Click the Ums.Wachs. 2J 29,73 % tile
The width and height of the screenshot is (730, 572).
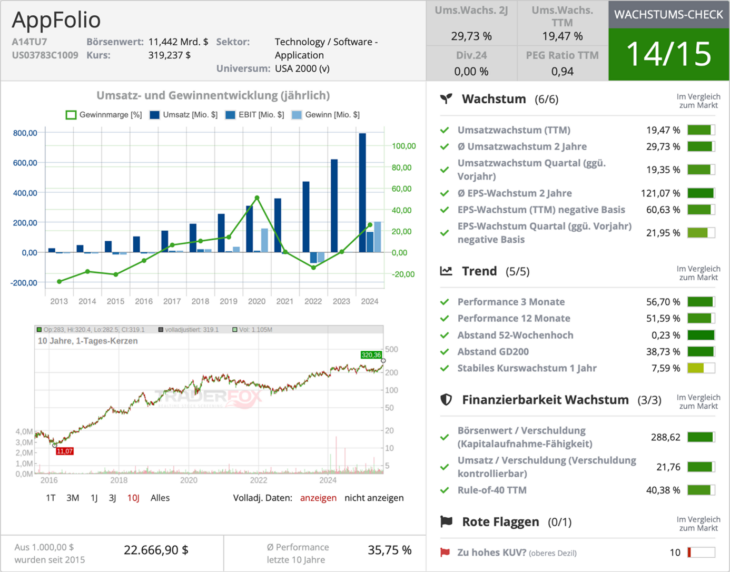pyautogui.click(x=471, y=23)
